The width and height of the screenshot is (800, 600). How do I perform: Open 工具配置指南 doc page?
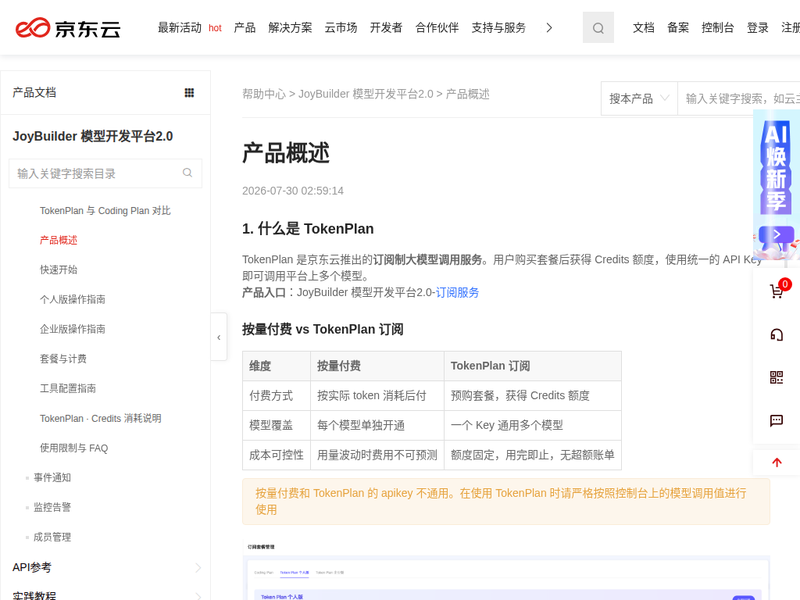tap(68, 388)
